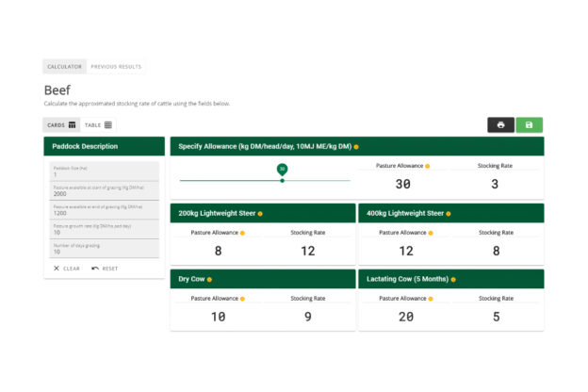Focus the pasture growth rate input

pyautogui.click(x=104, y=230)
